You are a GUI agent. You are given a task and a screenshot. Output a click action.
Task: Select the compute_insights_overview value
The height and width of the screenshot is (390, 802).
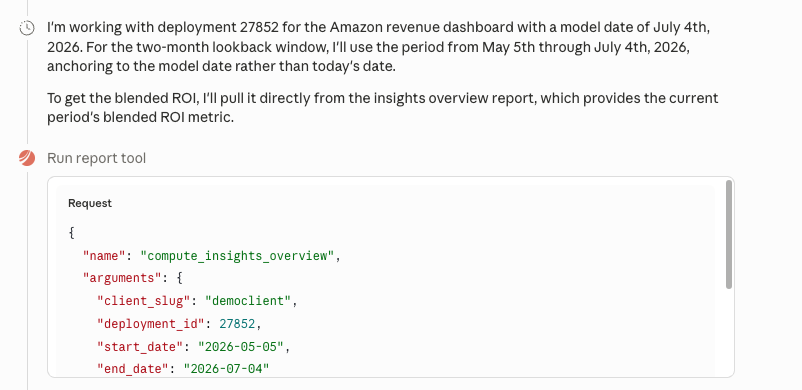tap(237, 255)
